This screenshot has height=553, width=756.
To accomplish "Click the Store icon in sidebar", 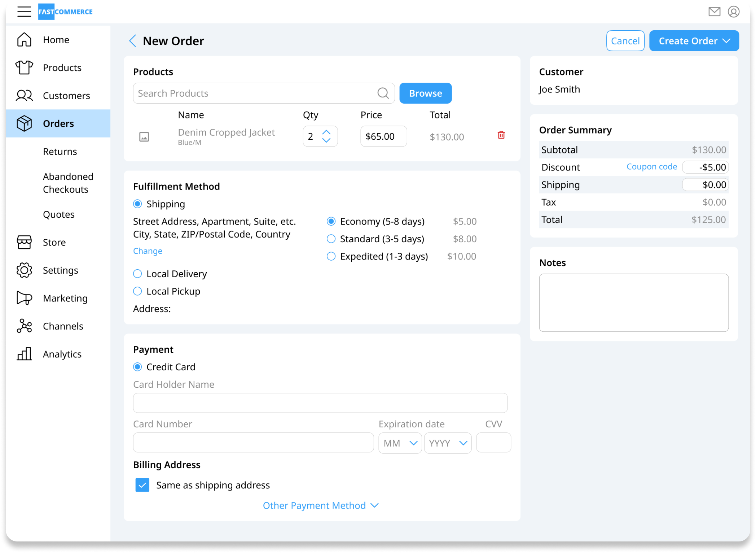I will [23, 241].
